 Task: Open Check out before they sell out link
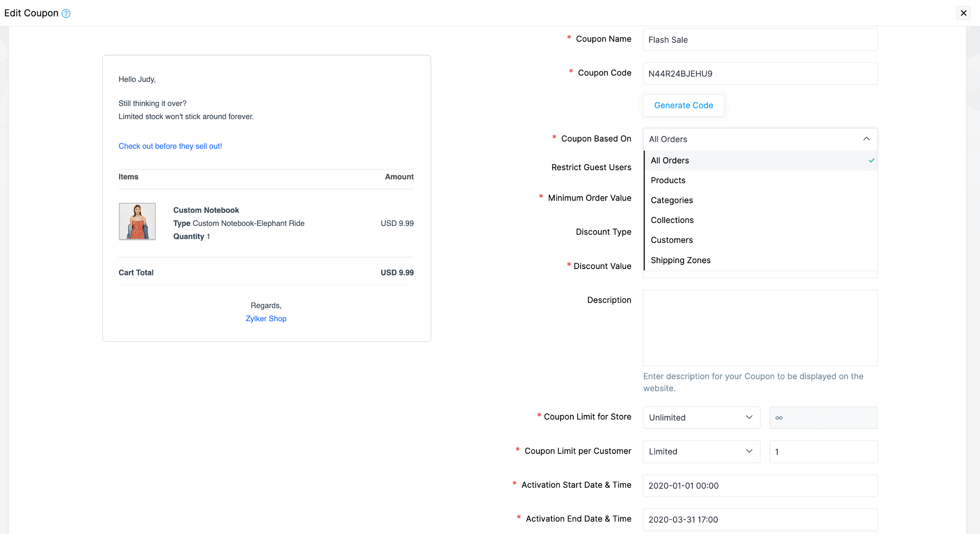(170, 146)
